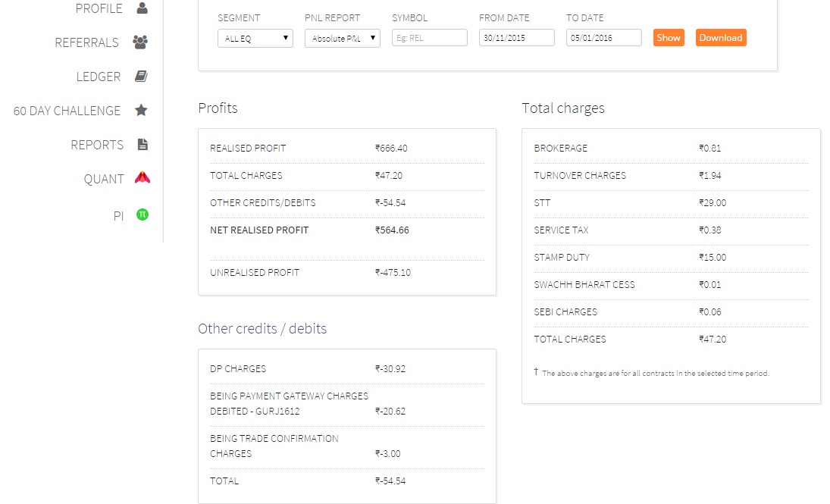This screenshot has height=504, width=830.
Task: Click the STAMP DUTY label
Action: click(x=562, y=257)
